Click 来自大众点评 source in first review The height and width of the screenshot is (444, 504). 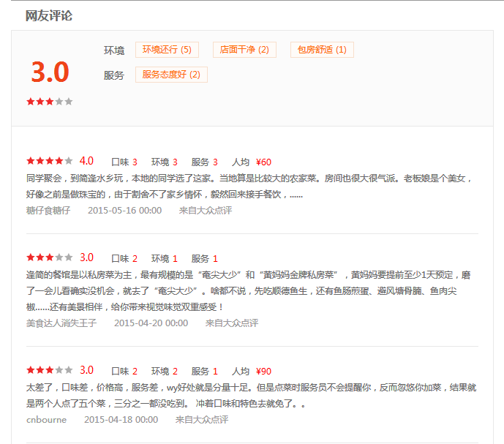[x=205, y=210]
